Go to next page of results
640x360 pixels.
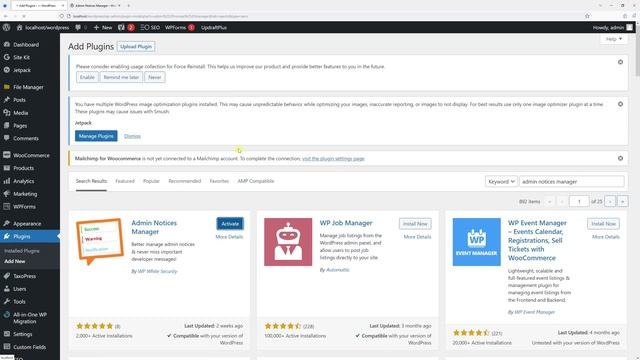(610, 201)
